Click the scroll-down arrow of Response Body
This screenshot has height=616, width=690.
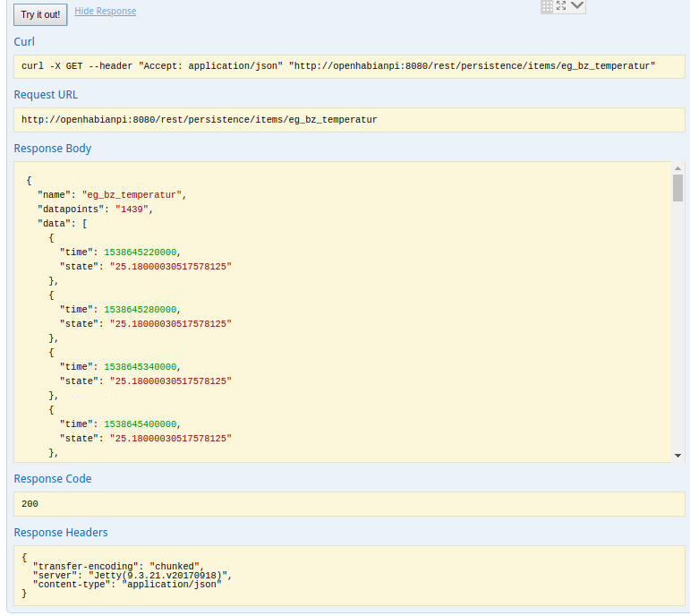677,455
